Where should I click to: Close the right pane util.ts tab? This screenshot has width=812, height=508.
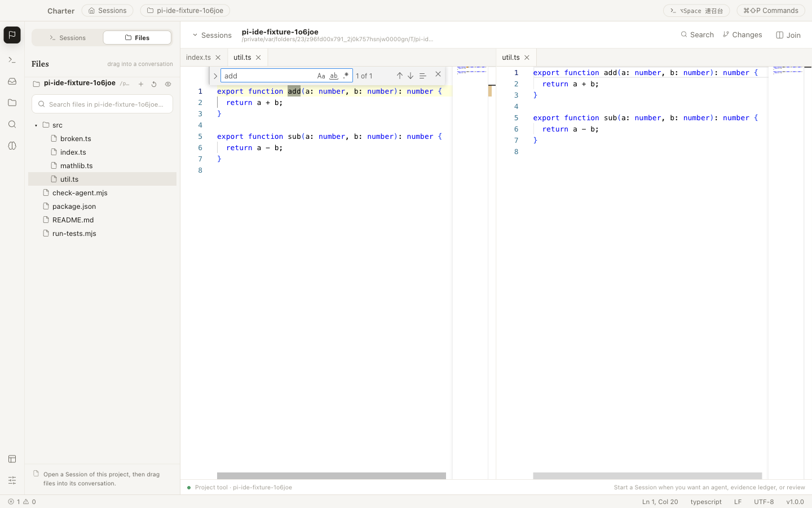[x=527, y=58]
